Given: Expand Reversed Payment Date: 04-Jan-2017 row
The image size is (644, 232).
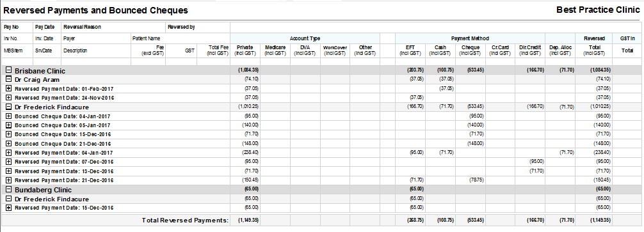Looking at the screenshot, I should [8, 153].
